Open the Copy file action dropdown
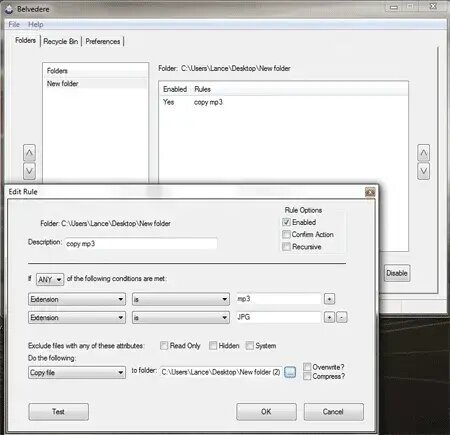 click(77, 372)
